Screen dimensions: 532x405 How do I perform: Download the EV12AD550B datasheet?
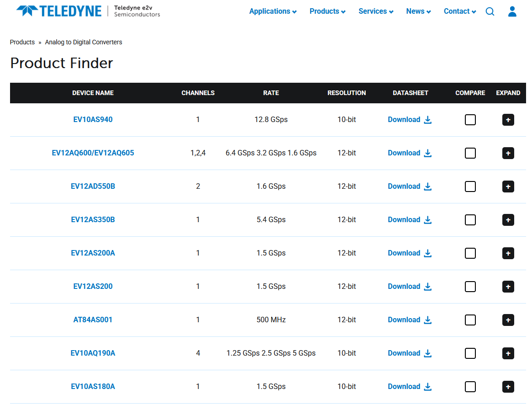[410, 186]
